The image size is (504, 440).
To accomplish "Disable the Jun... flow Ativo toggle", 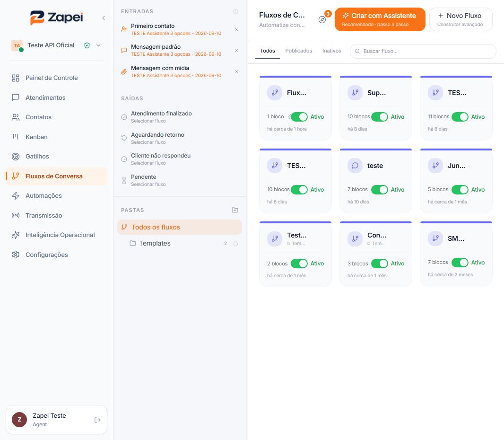I will click(x=460, y=190).
